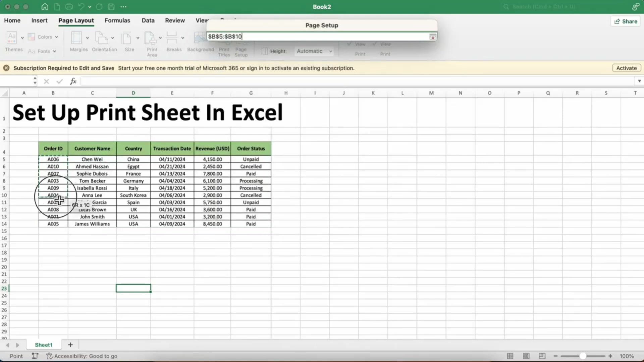Zoom out with the minus button
644x362 pixels.
555,356
